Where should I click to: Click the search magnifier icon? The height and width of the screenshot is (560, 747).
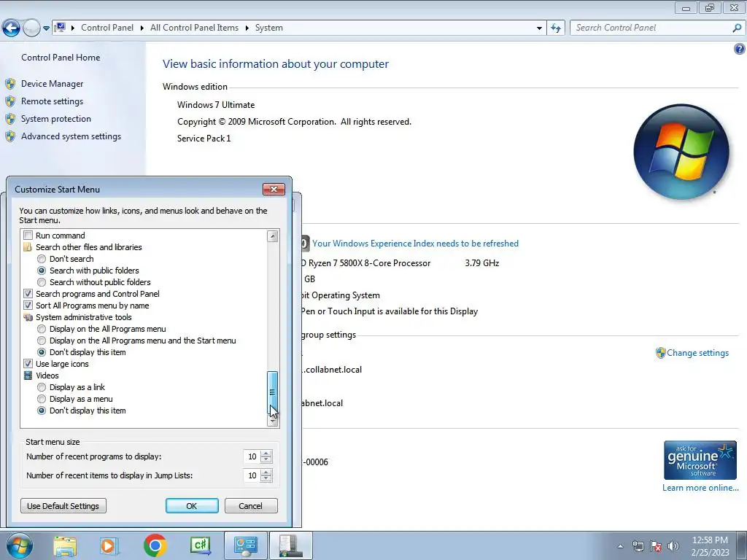[737, 28]
